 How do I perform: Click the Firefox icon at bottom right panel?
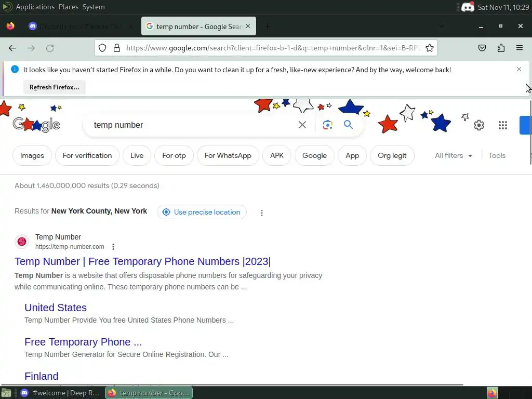[492, 393]
